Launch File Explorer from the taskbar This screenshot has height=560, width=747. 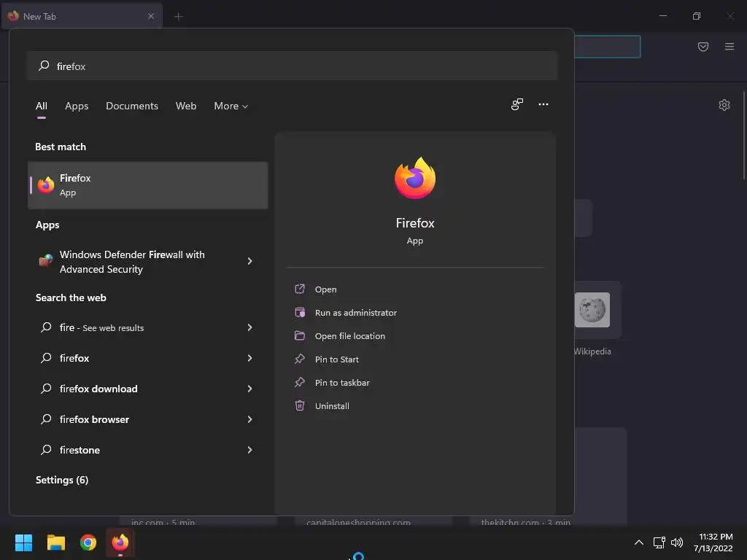coord(55,542)
